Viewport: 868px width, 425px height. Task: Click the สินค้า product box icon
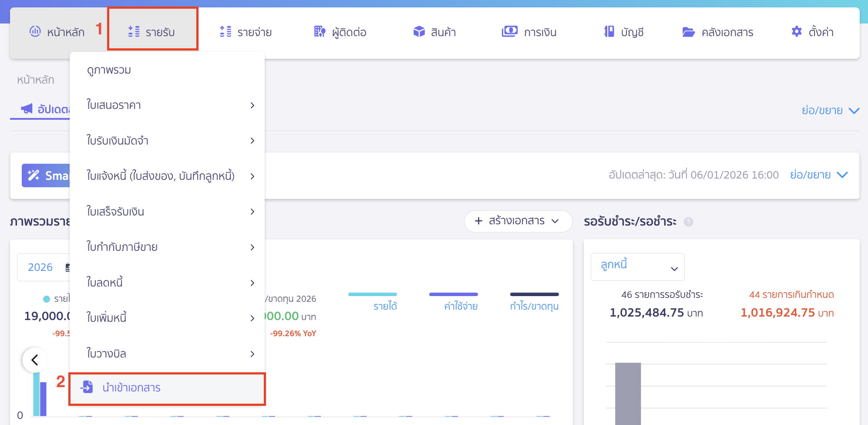click(x=419, y=31)
